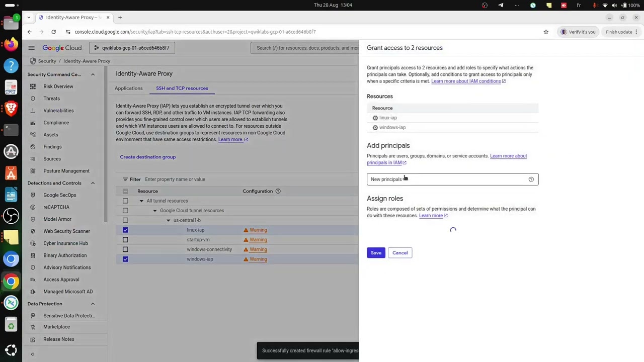The width and height of the screenshot is (644, 362).
Task: Click the Advisory Notifications icon
Action: 33,267
